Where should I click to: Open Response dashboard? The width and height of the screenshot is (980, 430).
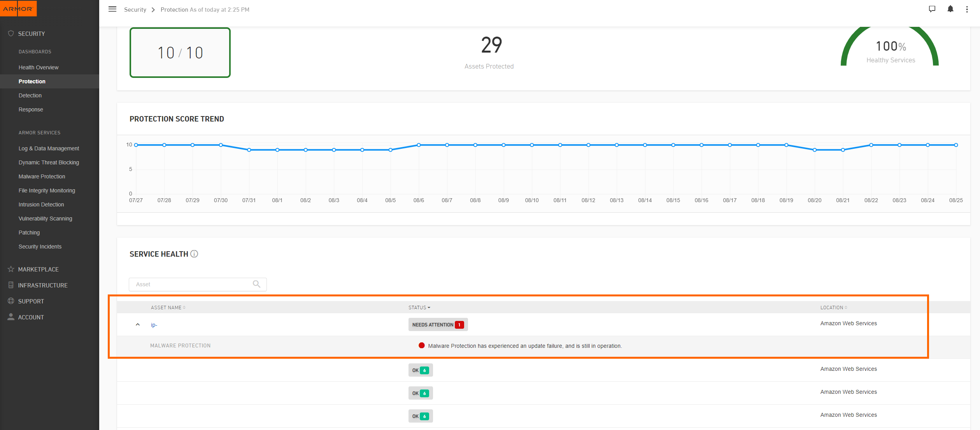point(31,109)
